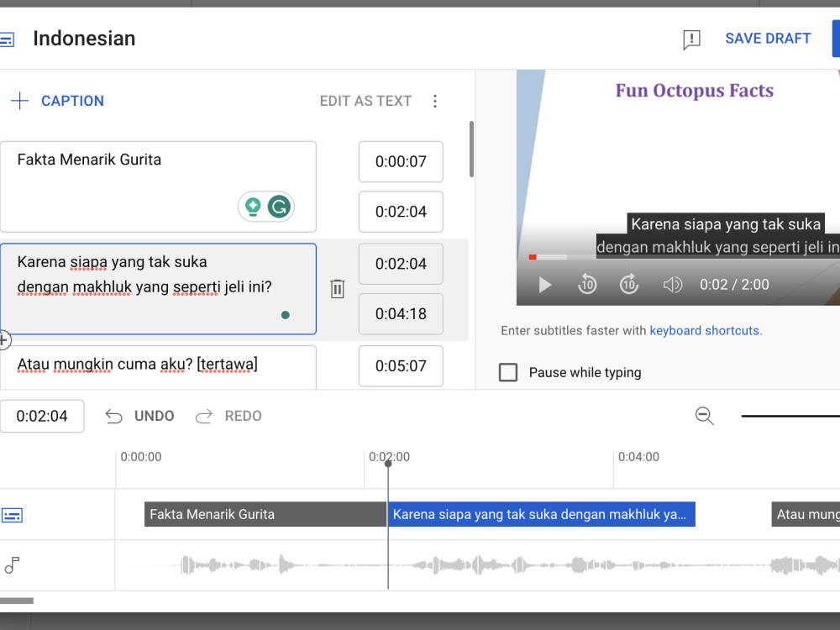The height and width of the screenshot is (630, 840).
Task: Click the 'Indonesian' language heading
Action: pyautogui.click(x=84, y=39)
